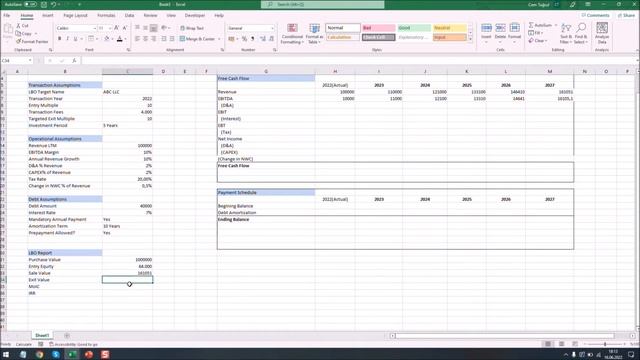
Task: Open the File tab
Action: click(x=7, y=16)
